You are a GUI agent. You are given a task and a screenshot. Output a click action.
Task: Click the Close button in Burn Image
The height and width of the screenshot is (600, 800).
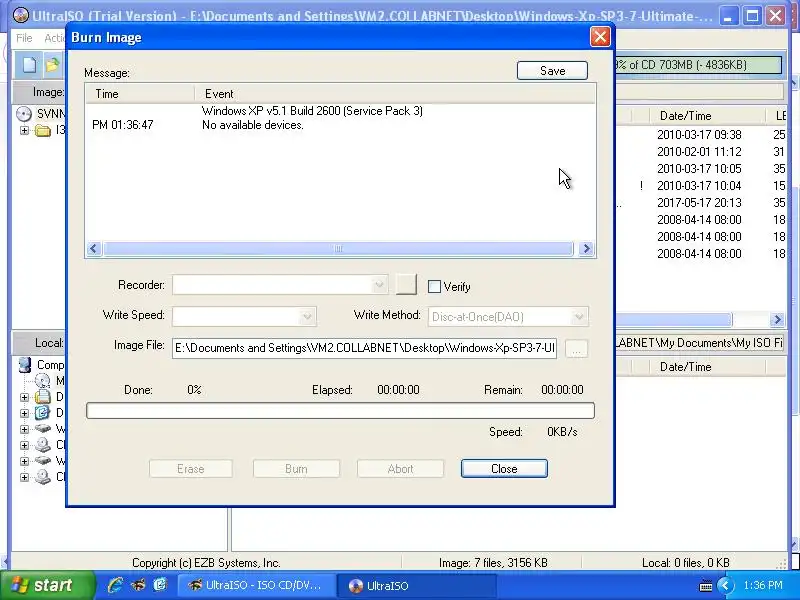click(x=504, y=468)
